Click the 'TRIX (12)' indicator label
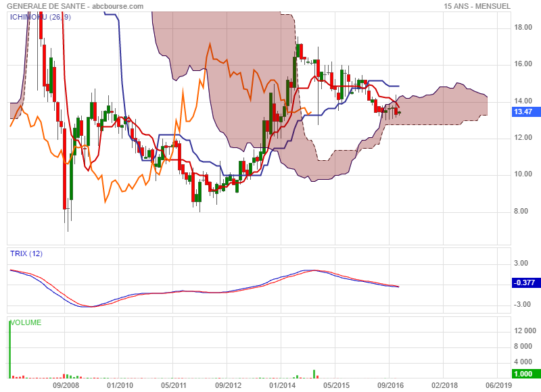The image size is (541, 392). click(26, 253)
